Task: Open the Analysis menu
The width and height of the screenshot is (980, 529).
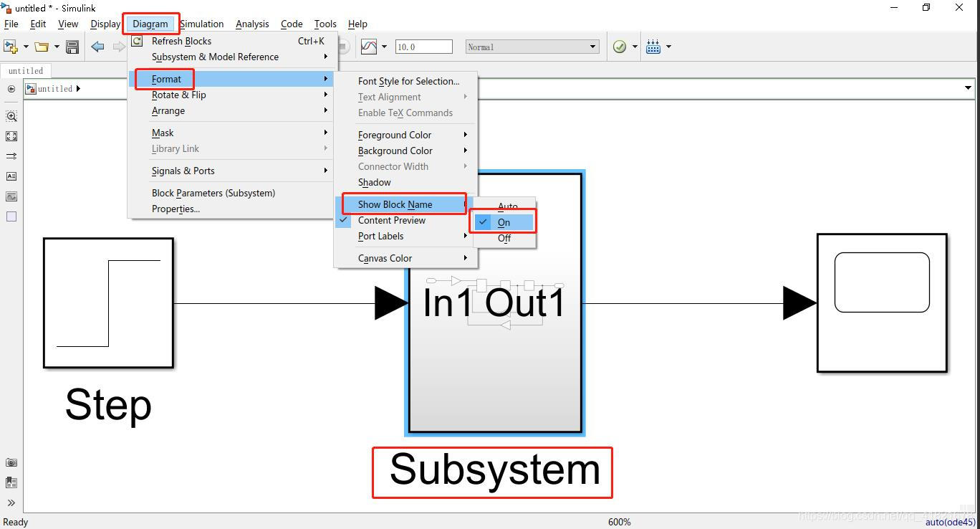Action: (252, 24)
